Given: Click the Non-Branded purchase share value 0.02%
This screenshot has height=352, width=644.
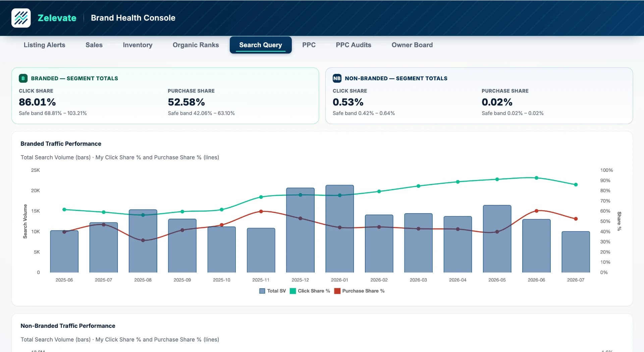Looking at the screenshot, I should 497,102.
